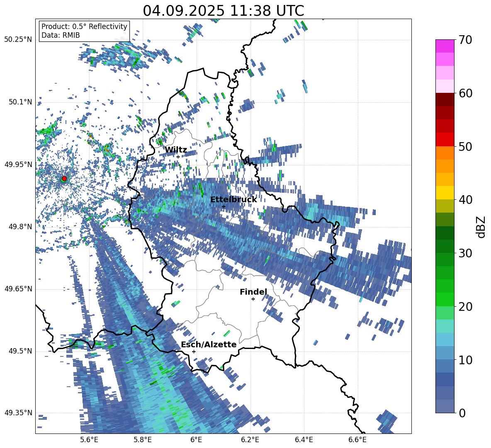
Task: Click the yellow swatch above 40 dBZ
Action: [x=445, y=193]
